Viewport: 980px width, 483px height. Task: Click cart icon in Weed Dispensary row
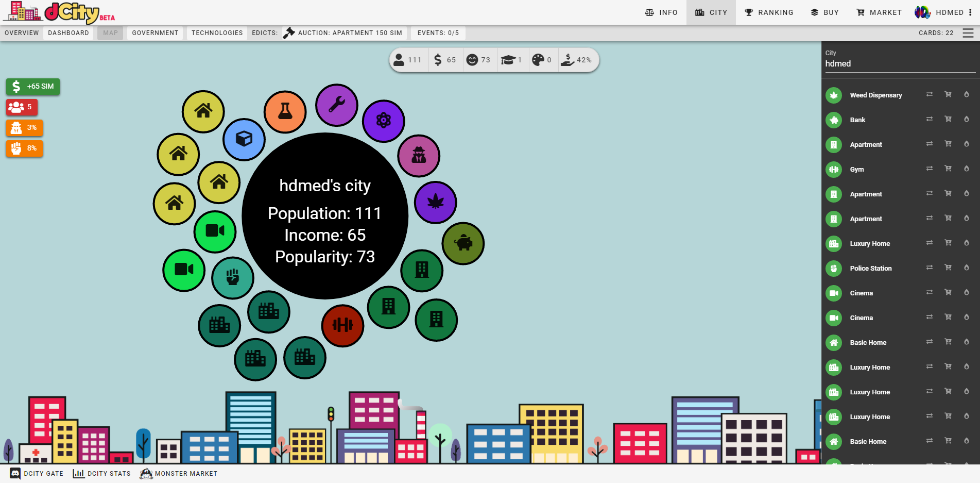[x=948, y=94]
